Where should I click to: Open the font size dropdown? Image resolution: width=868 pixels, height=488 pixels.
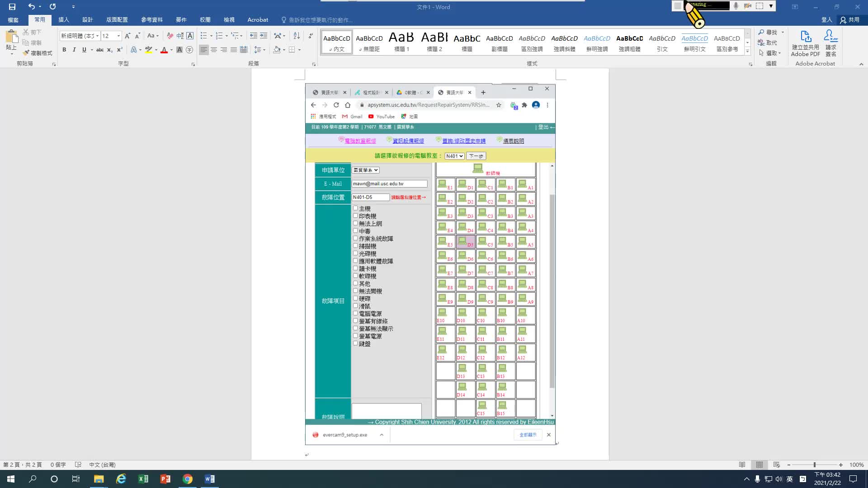tap(118, 36)
